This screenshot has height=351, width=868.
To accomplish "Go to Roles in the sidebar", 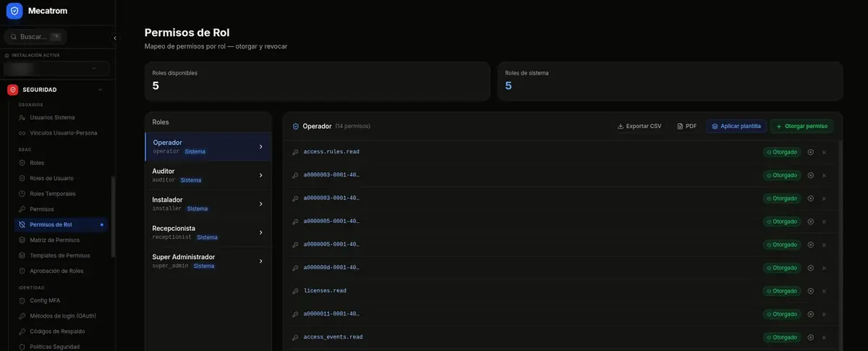I will click(x=61, y=163).
